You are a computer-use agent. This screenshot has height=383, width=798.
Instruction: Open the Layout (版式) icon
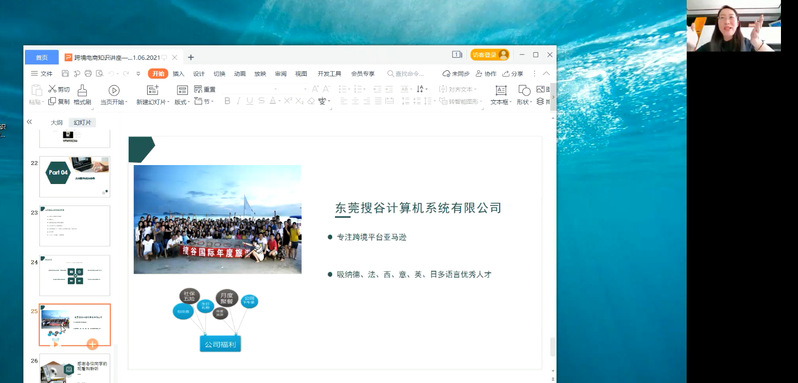(182, 91)
